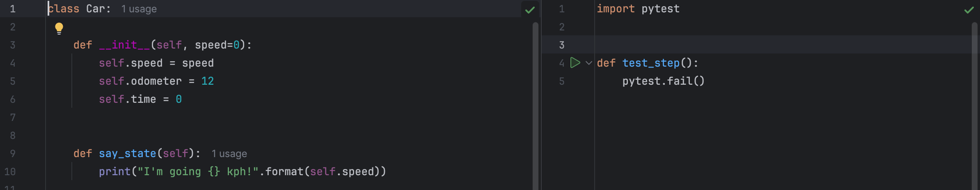Click line number 5 in the left editor gutter
This screenshot has width=980, height=190.
coord(13,81)
